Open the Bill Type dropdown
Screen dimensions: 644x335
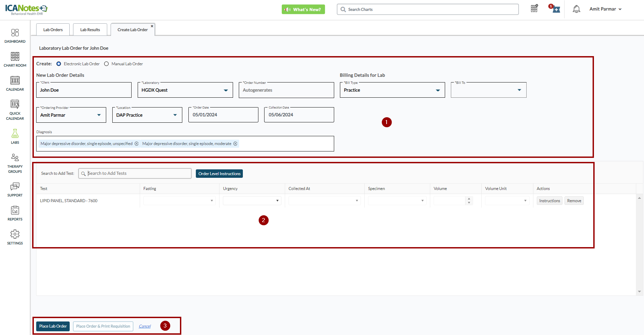[438, 90]
